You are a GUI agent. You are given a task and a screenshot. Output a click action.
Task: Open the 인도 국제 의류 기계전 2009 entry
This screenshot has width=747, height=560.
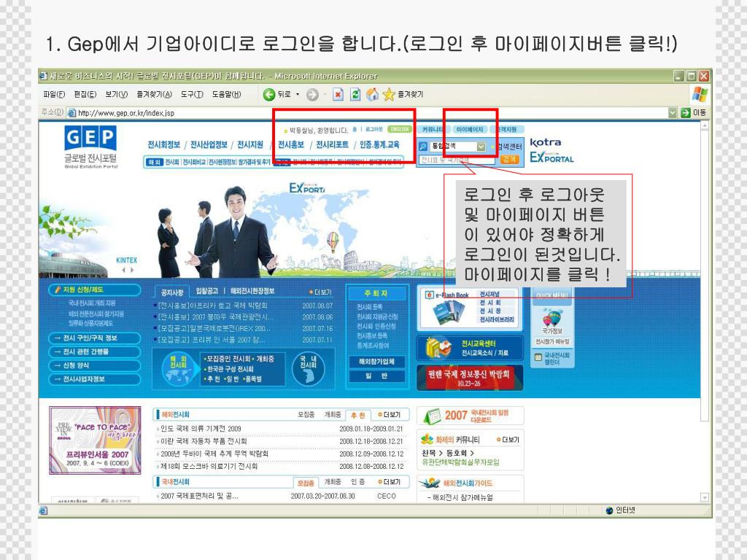point(201,429)
